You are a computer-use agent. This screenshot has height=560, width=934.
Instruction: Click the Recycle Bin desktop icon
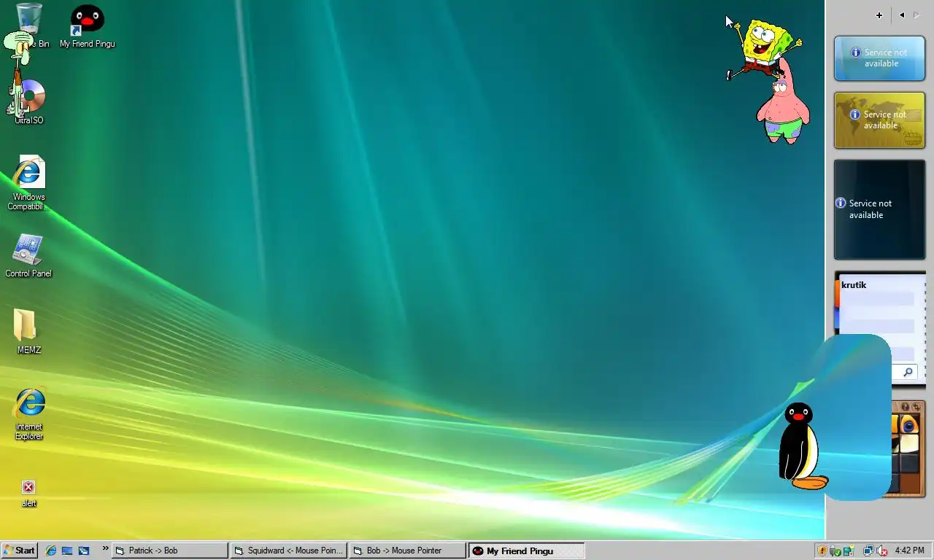(x=29, y=26)
